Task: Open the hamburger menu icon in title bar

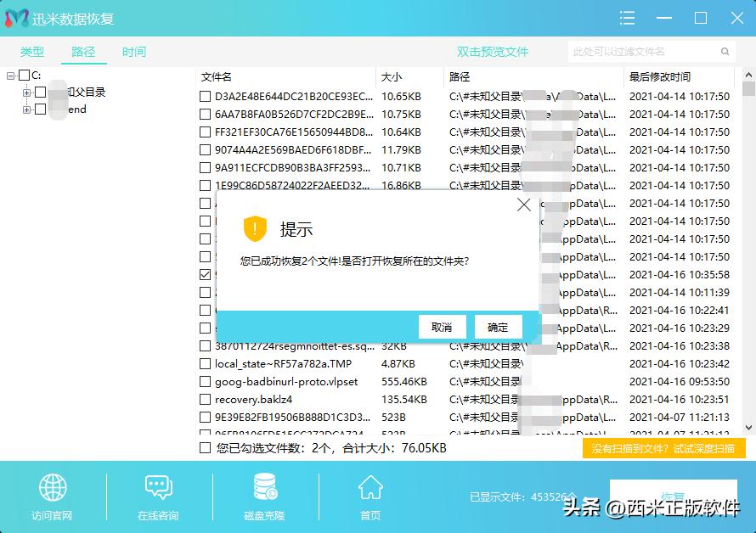Action: [x=627, y=18]
